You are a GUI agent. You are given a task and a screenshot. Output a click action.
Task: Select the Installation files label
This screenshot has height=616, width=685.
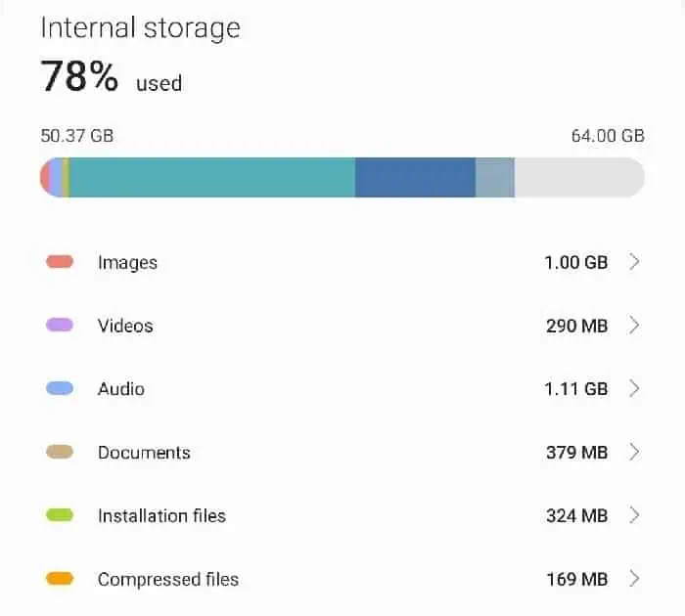(161, 515)
